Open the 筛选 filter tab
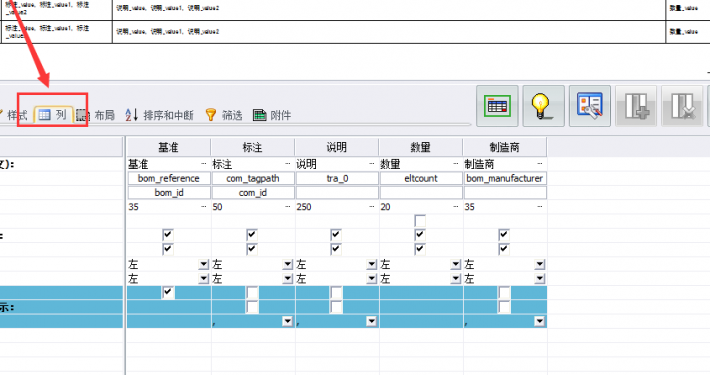 224,115
